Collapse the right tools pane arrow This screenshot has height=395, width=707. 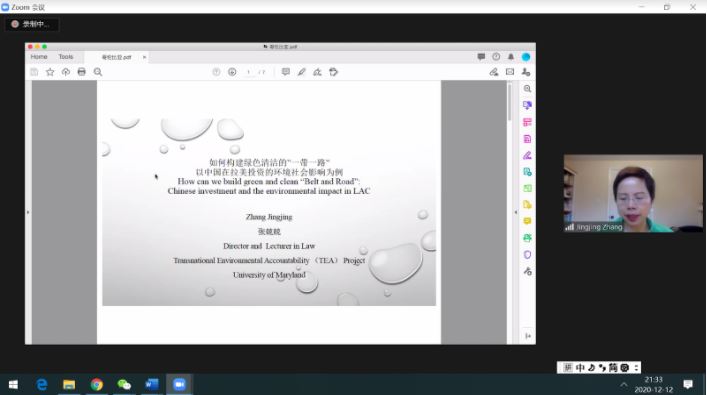tap(516, 212)
